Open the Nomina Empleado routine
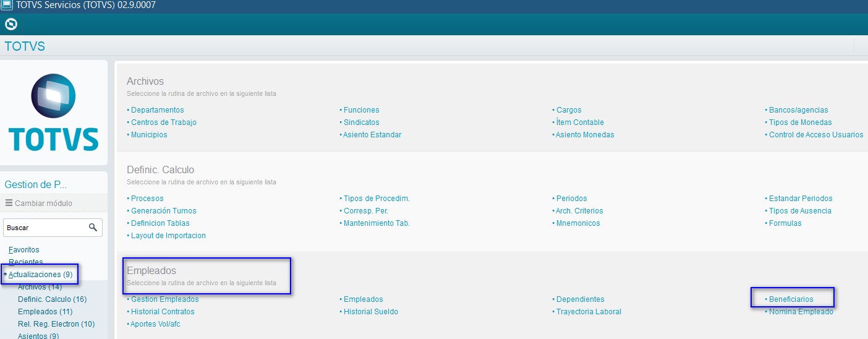Image resolution: width=868 pixels, height=339 pixels. (801, 312)
